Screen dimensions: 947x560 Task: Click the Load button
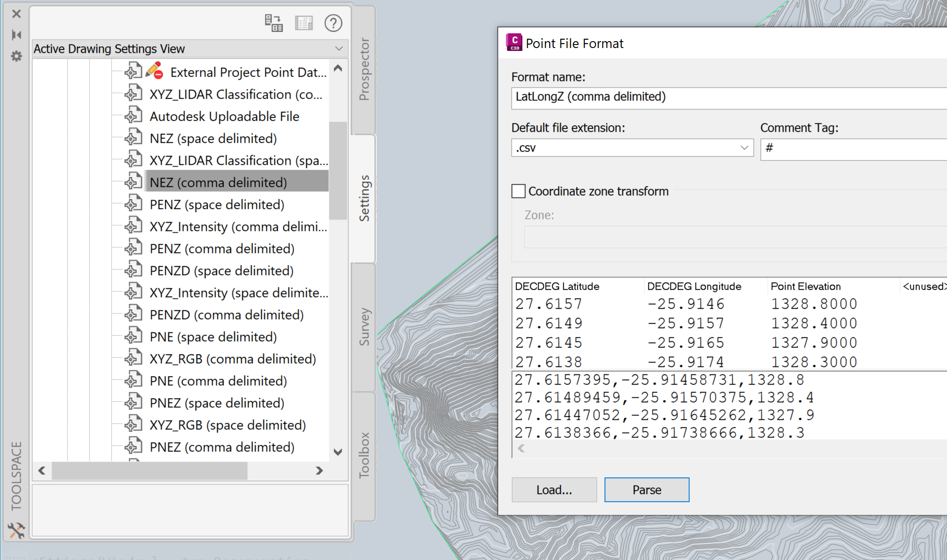(554, 489)
